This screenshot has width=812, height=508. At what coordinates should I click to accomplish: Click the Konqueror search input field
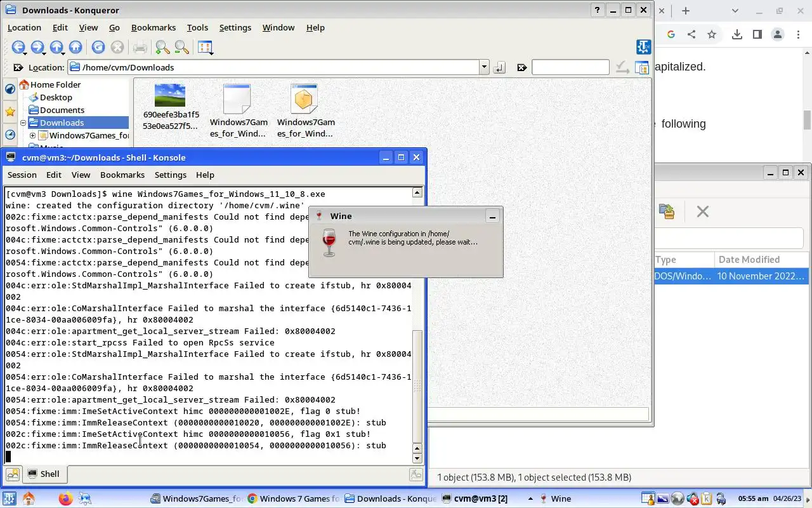coord(570,67)
